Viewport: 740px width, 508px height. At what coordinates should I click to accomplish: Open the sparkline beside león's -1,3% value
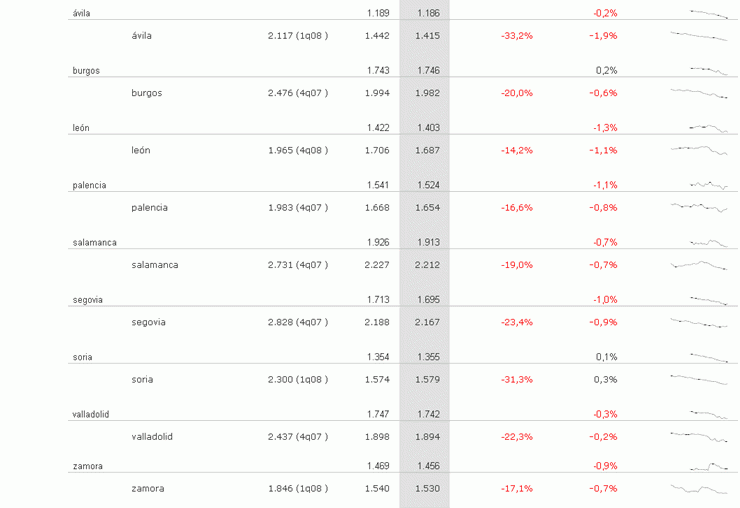707,127
